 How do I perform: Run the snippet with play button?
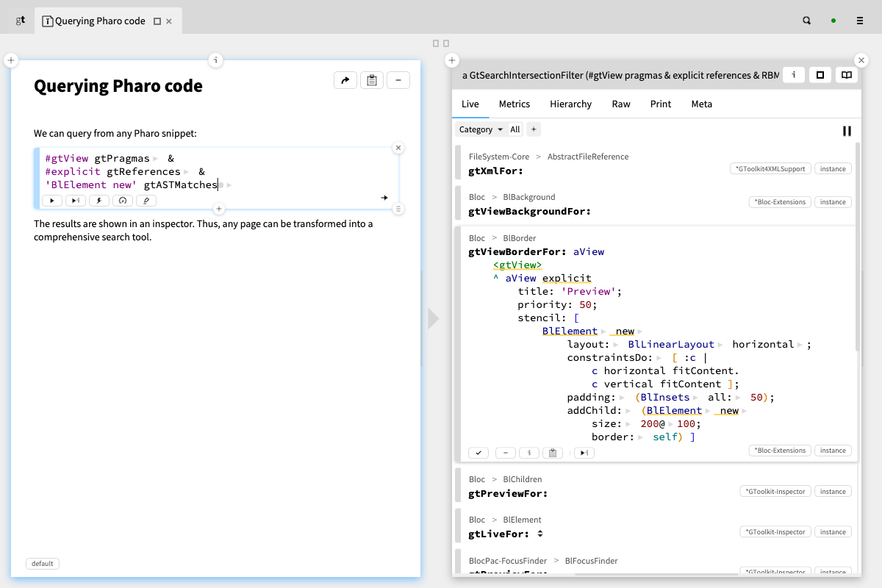point(51,200)
